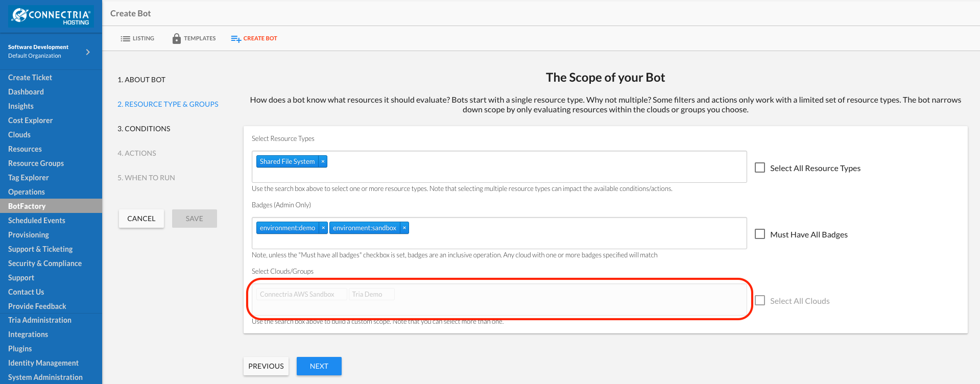This screenshot has height=384, width=980.
Task: Click the Save button
Action: [195, 219]
